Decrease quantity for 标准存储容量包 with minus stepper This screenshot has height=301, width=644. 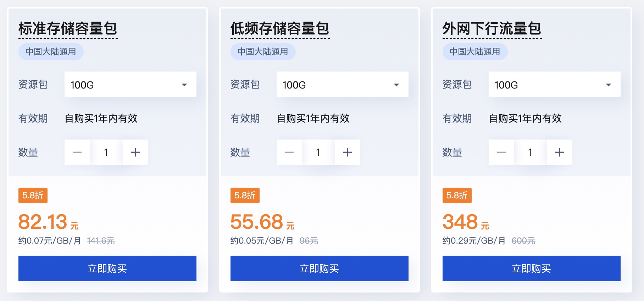click(x=77, y=152)
